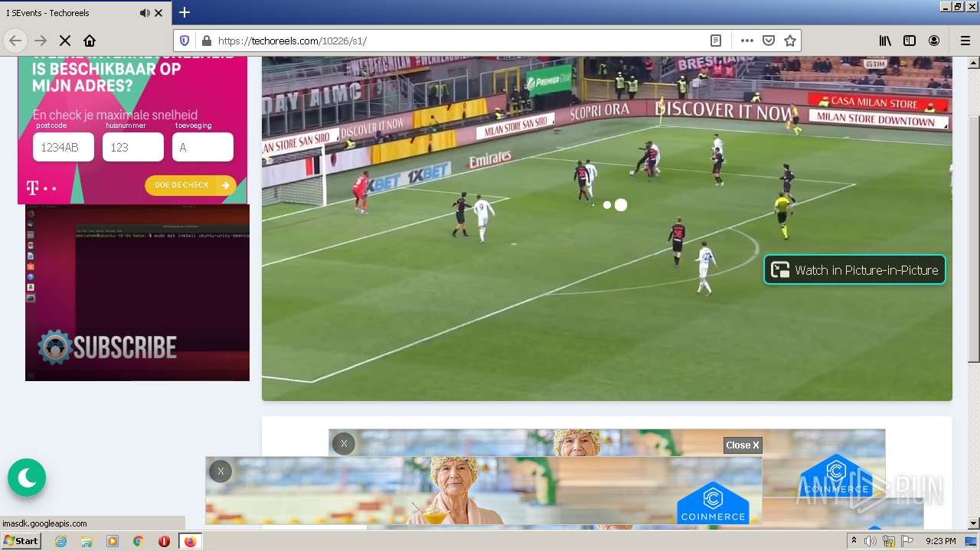Screen dimensions: 980x551
Task: Open Opera from taskbar
Action: click(164, 541)
